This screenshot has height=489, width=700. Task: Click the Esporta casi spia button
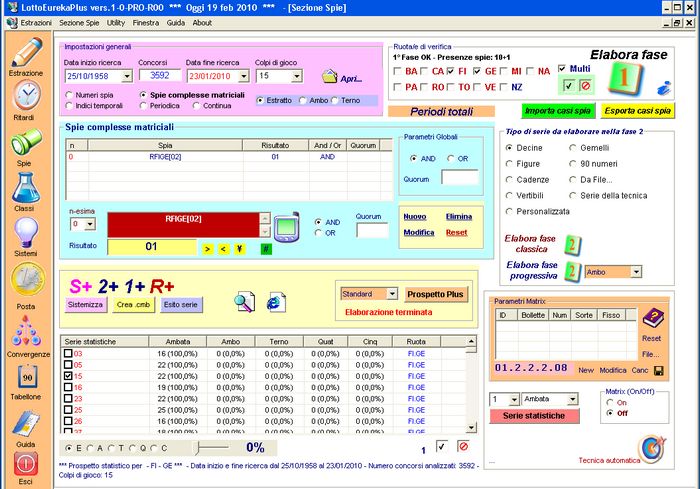click(x=638, y=111)
